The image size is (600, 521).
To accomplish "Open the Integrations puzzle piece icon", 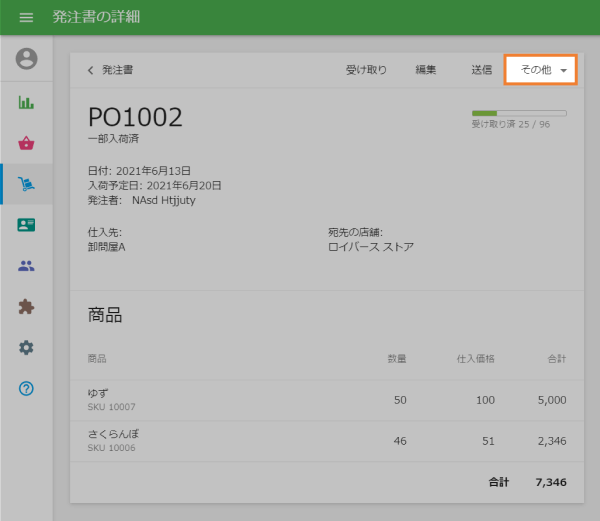I will [x=26, y=307].
